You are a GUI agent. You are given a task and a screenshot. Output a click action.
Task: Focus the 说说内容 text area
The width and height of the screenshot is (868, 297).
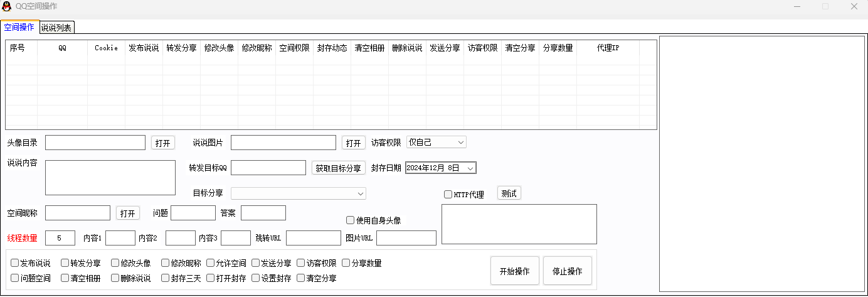(110, 178)
